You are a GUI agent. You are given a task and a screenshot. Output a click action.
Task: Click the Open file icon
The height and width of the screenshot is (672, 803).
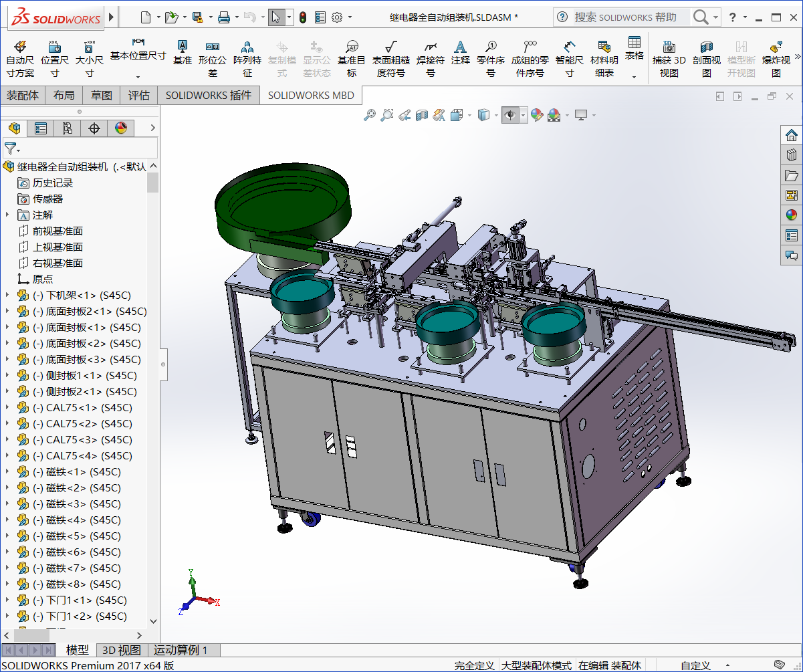point(171,17)
